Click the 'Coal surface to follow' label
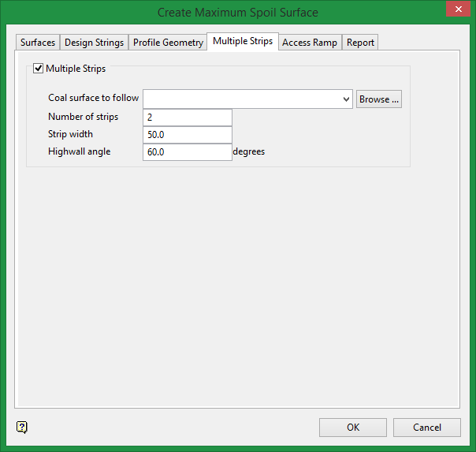The height and width of the screenshot is (452, 476). click(94, 98)
